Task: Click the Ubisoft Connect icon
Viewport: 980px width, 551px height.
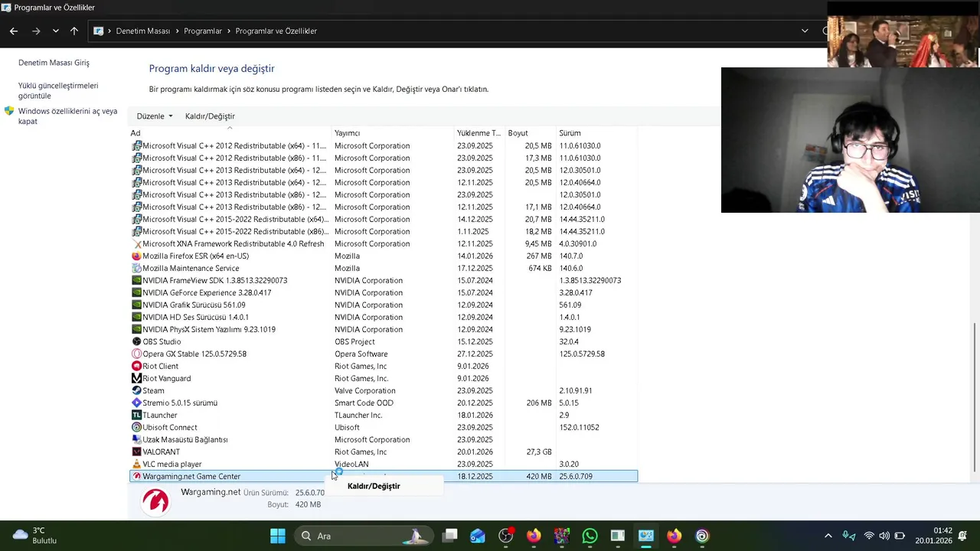Action: [x=137, y=427]
